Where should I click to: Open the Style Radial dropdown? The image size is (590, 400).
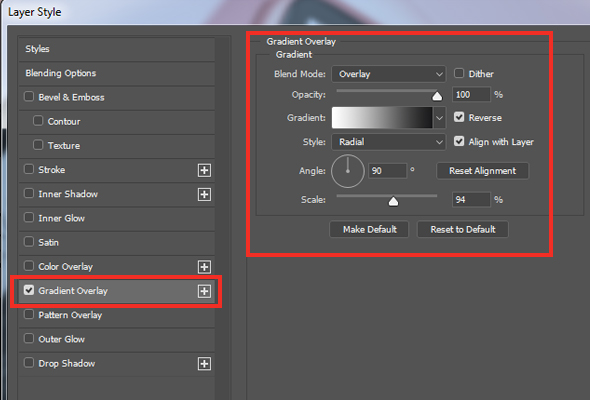[x=388, y=142]
